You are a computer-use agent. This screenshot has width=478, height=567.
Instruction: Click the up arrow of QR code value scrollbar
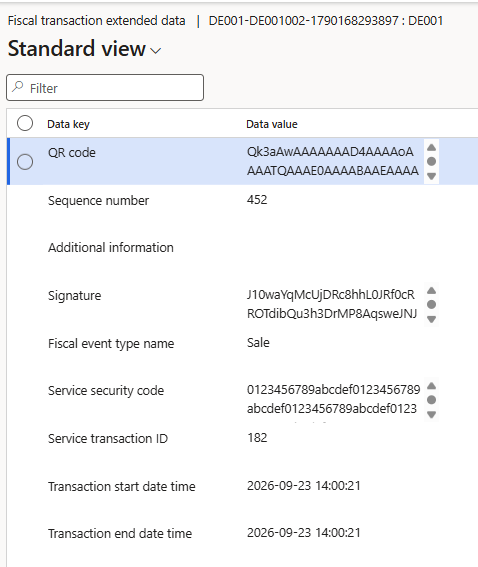coord(431,147)
